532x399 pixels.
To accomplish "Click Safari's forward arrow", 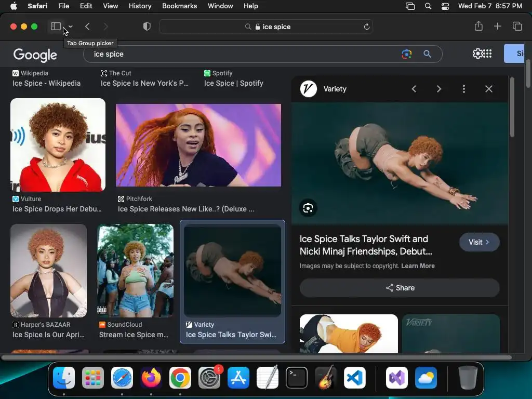I will pos(105,26).
